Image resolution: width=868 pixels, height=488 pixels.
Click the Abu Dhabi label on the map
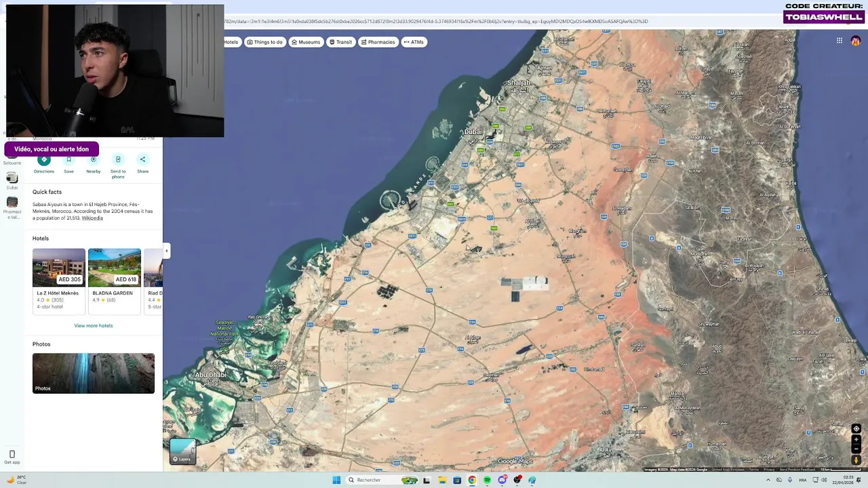pyautogui.click(x=210, y=375)
